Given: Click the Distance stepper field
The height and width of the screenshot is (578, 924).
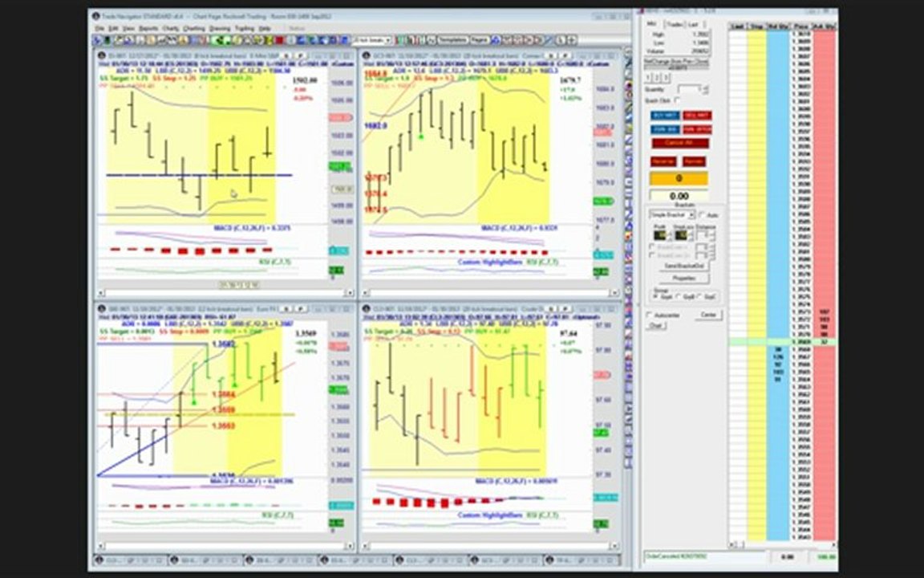Looking at the screenshot, I should (x=706, y=235).
